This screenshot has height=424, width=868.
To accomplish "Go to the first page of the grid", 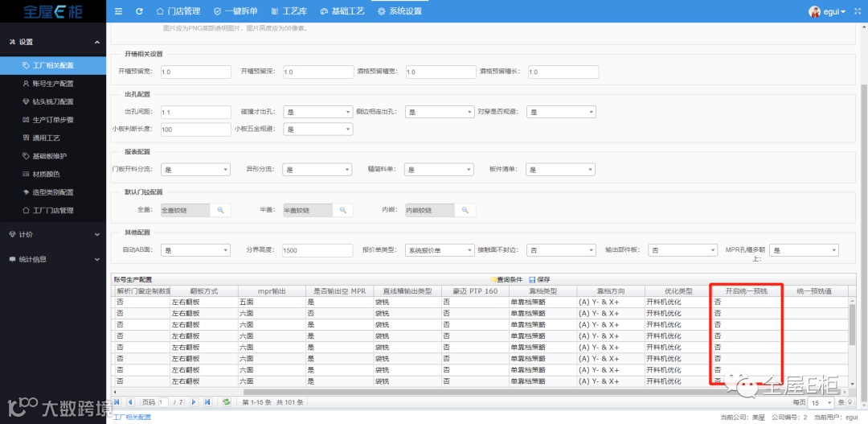I will [x=117, y=401].
